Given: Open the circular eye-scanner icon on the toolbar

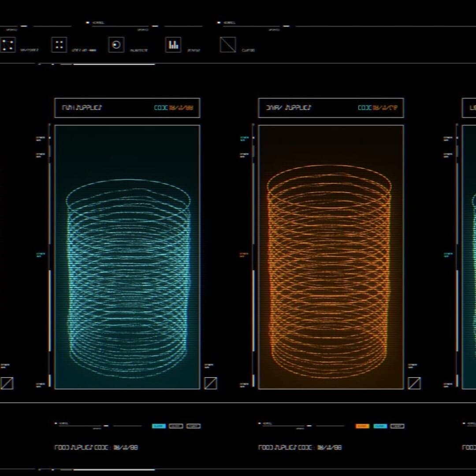Looking at the screenshot, I should [116, 45].
